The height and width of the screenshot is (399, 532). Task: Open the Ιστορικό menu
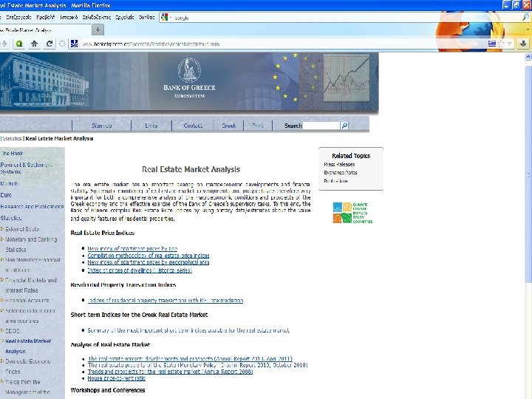tap(69, 17)
